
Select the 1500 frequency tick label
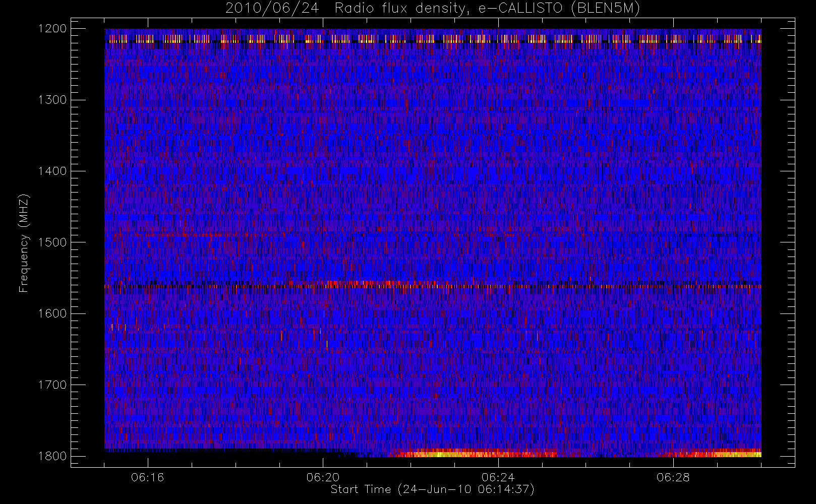pyautogui.click(x=52, y=242)
